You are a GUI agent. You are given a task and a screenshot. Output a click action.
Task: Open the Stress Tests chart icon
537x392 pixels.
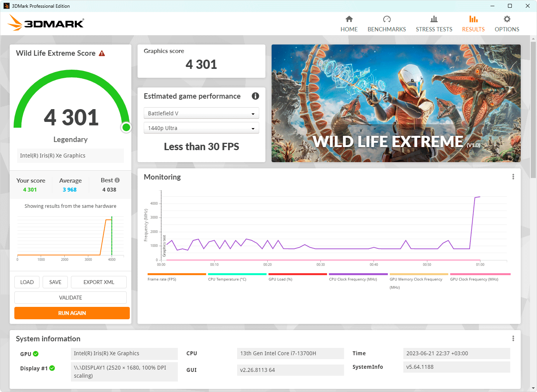(x=434, y=19)
